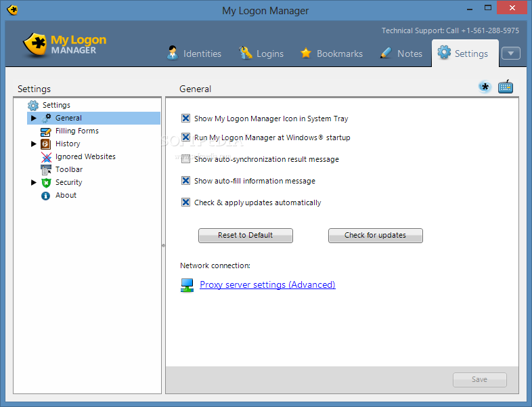Viewport: 532px width, 407px height.
Task: Click the title bar application icon
Action: click(13, 10)
